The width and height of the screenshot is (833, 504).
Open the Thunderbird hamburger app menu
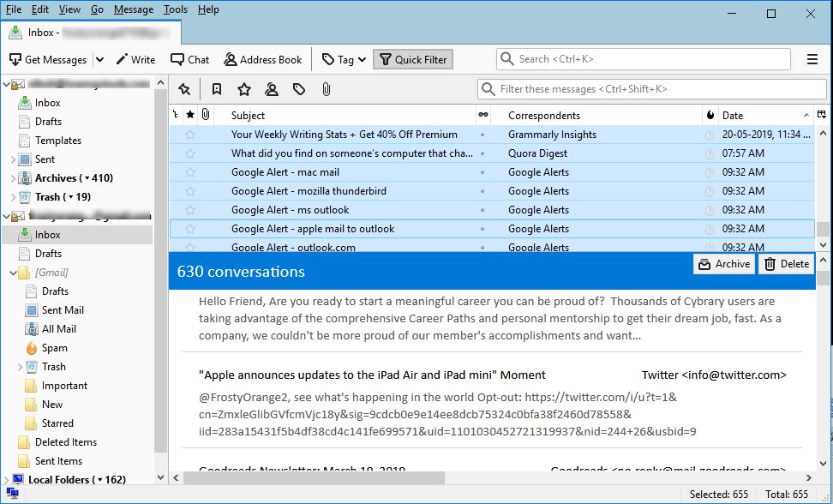(812, 59)
